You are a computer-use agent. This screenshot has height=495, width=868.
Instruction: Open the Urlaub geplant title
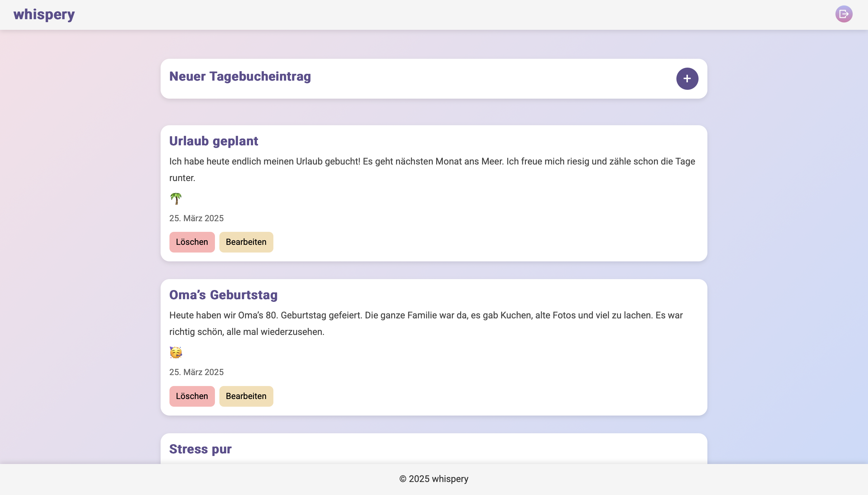click(x=213, y=141)
